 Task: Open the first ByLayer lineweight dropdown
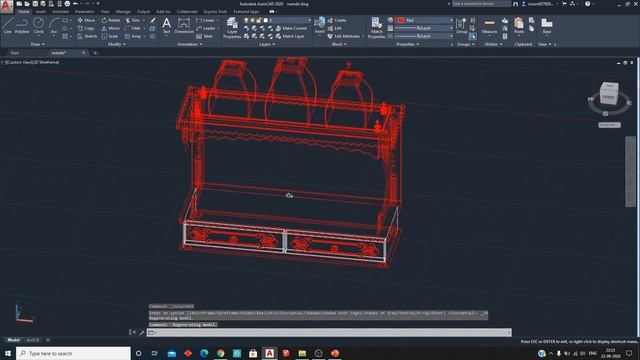tap(424, 28)
